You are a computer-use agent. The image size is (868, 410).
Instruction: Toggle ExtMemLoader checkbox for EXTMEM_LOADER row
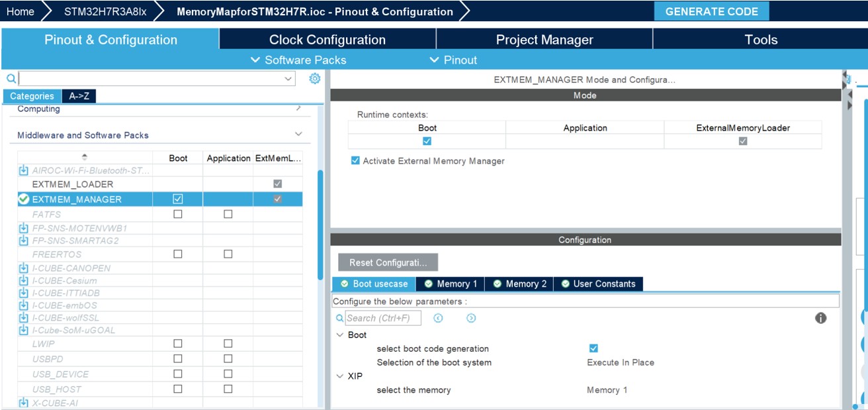click(x=278, y=183)
